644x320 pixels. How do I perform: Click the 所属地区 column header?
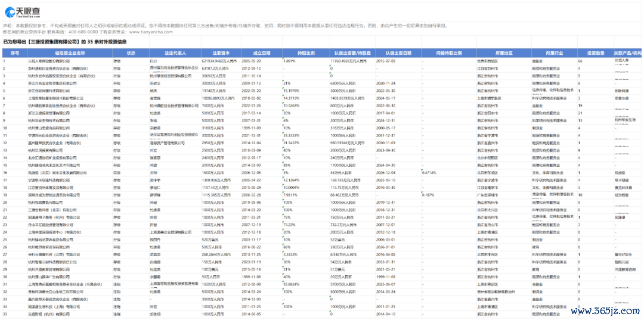coord(504,54)
